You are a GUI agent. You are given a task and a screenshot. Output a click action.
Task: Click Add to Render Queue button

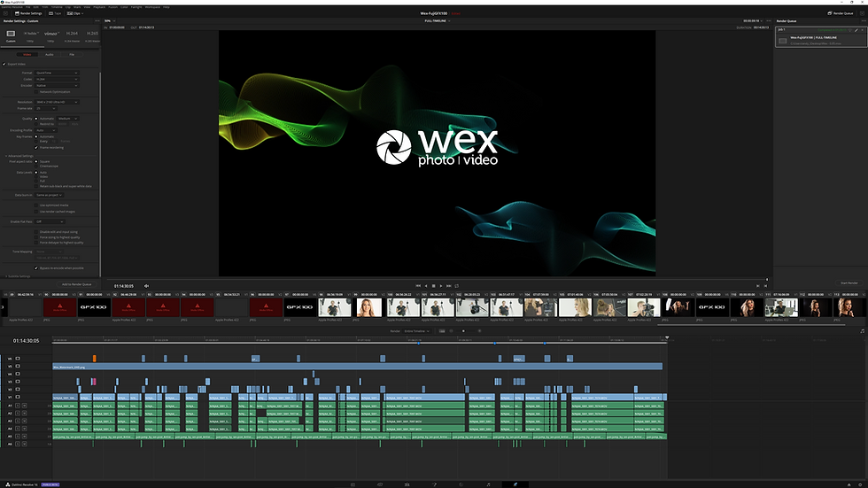pos(77,284)
